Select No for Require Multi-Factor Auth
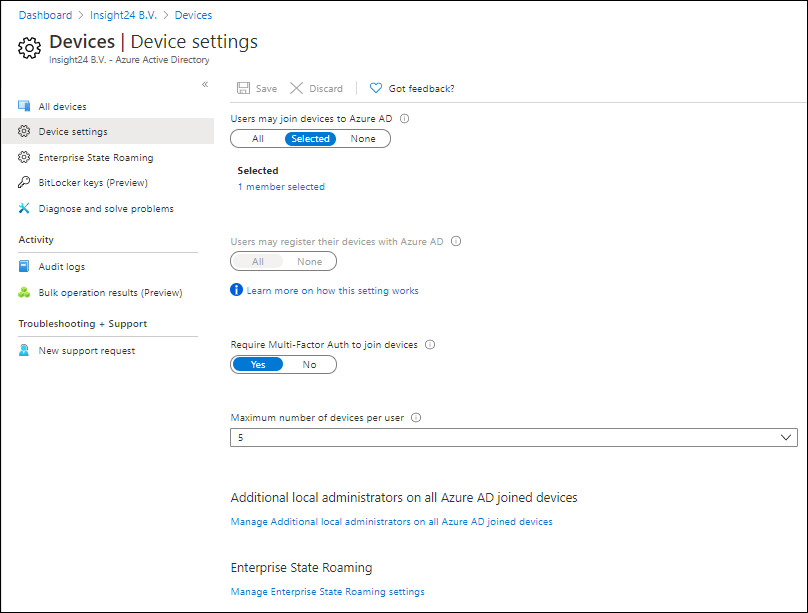 pyautogui.click(x=309, y=365)
